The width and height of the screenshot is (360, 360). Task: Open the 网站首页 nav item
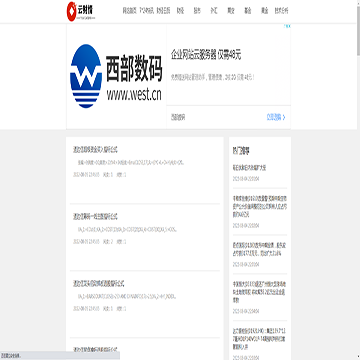point(129,11)
